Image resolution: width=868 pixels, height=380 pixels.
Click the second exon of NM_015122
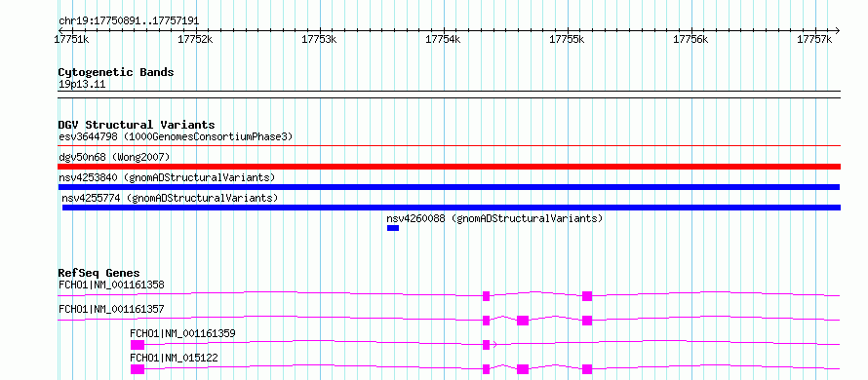(486, 369)
